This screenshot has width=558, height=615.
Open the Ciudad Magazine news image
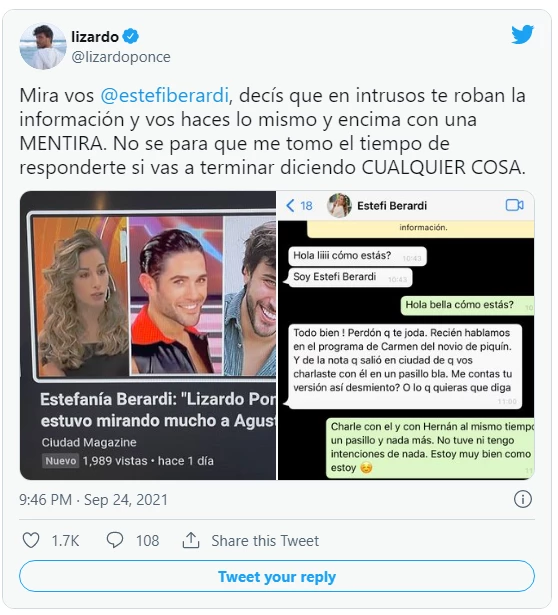click(x=148, y=335)
